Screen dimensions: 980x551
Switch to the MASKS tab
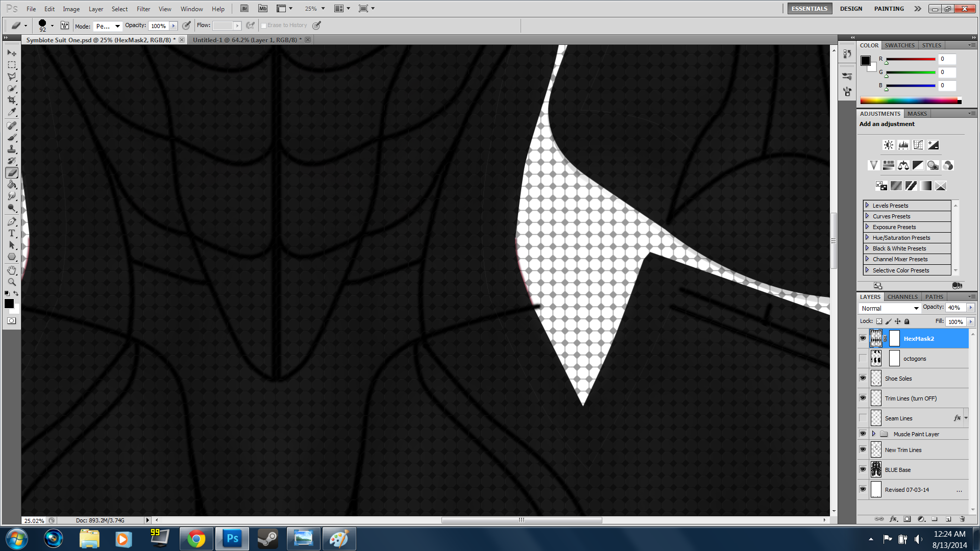point(917,114)
